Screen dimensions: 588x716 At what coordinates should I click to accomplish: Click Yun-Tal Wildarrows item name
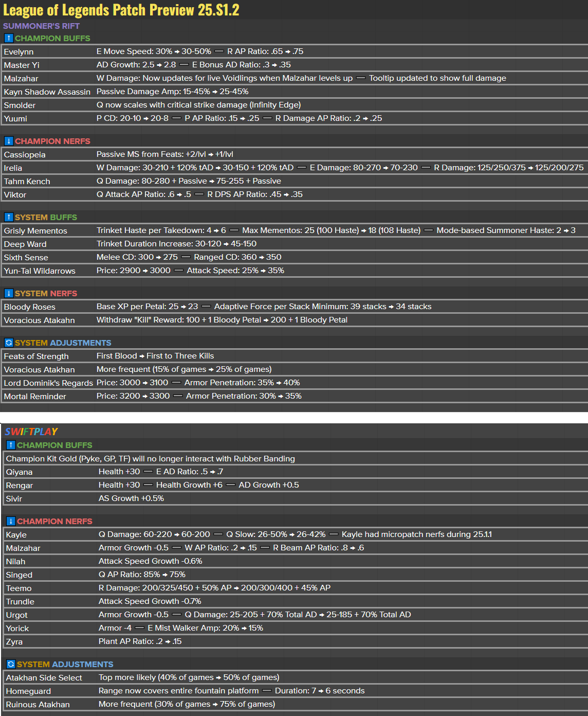pyautogui.click(x=40, y=271)
